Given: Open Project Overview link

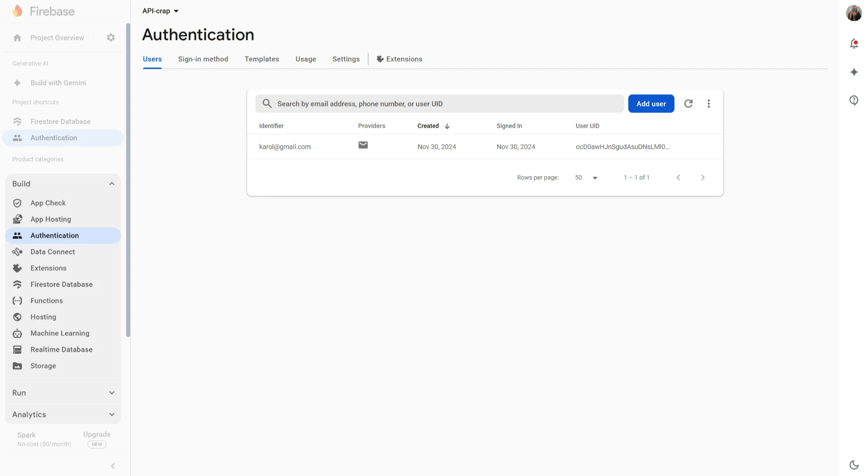Looking at the screenshot, I should point(57,38).
